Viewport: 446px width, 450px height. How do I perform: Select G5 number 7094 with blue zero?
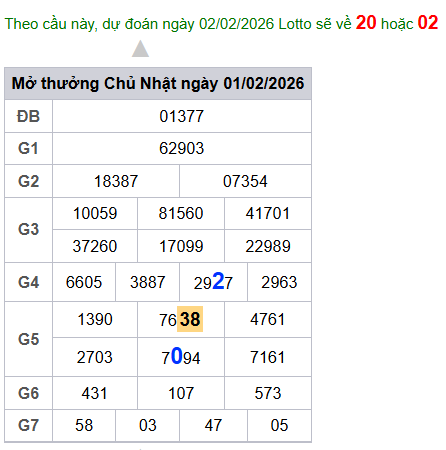coord(181,356)
